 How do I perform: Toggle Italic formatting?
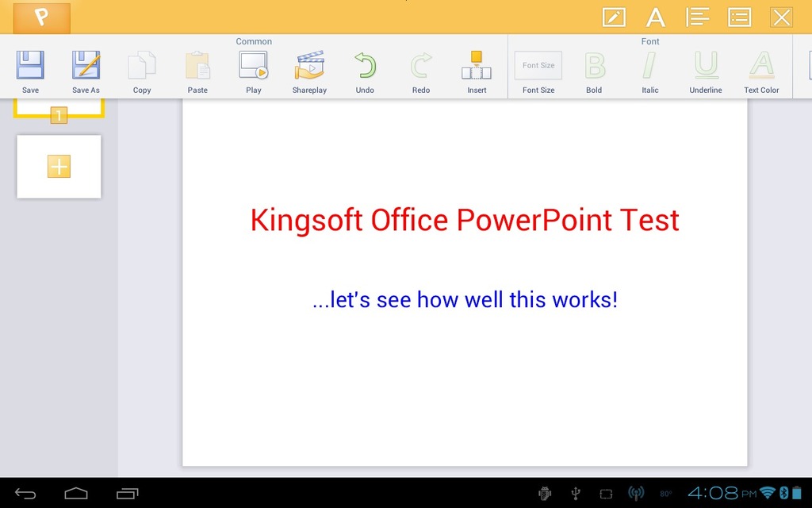point(649,65)
